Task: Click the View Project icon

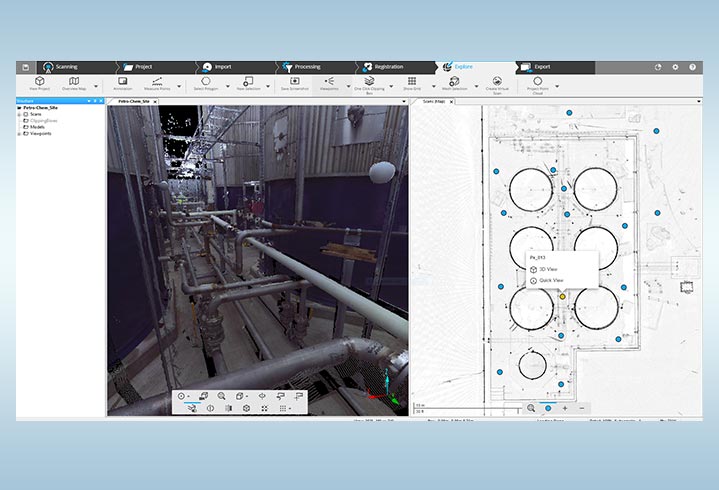Action: click(40, 81)
